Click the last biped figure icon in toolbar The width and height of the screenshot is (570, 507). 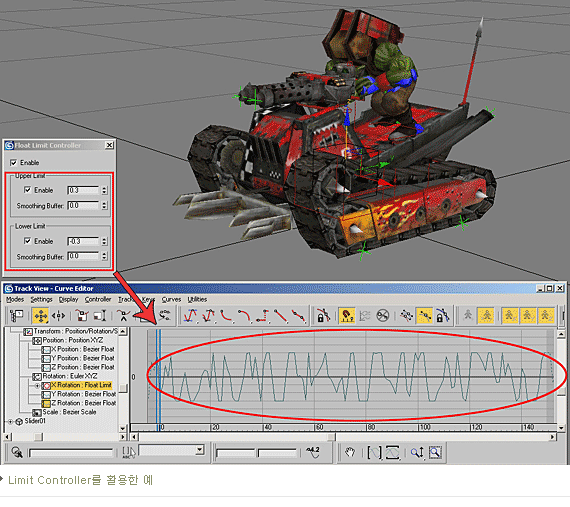546,315
